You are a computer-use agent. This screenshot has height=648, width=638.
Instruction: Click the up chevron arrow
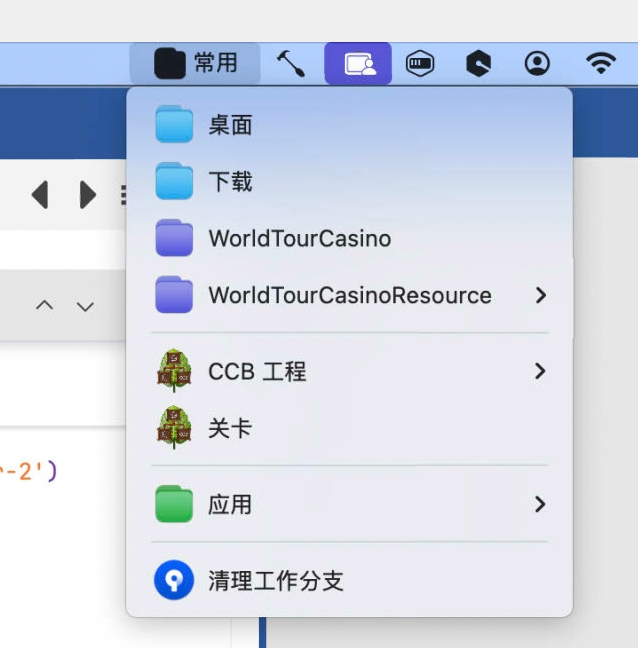[44, 306]
